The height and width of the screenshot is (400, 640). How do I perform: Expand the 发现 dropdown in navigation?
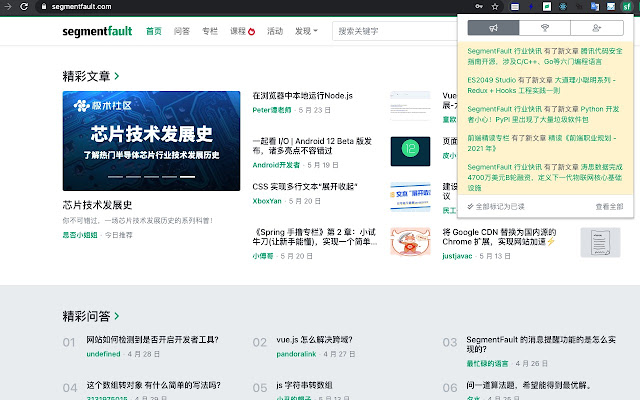[x=306, y=31]
